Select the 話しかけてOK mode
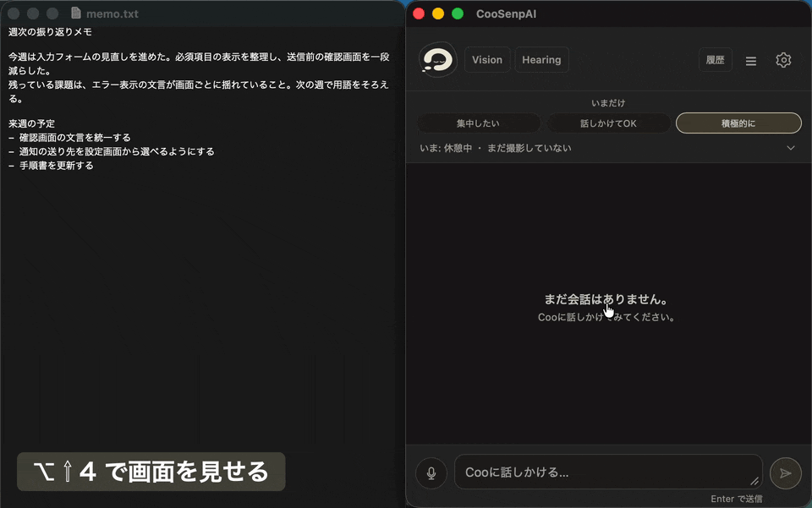This screenshot has height=508, width=812. coord(608,123)
